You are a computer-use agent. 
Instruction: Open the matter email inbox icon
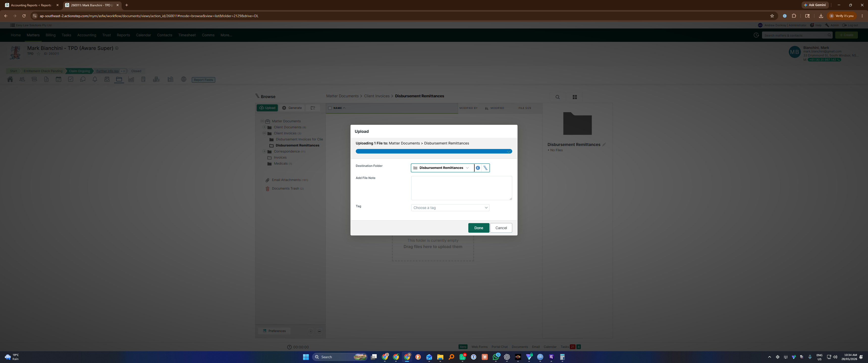tap(107, 79)
